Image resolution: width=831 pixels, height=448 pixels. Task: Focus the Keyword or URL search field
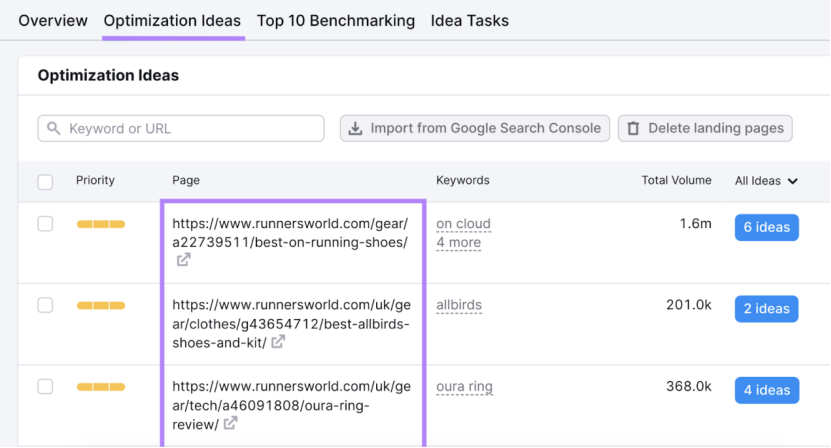190,129
